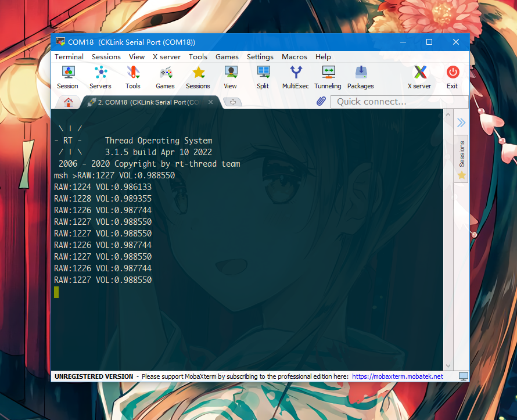Click the 'msh >' prompt text
This screenshot has height=420, width=517.
pos(65,175)
